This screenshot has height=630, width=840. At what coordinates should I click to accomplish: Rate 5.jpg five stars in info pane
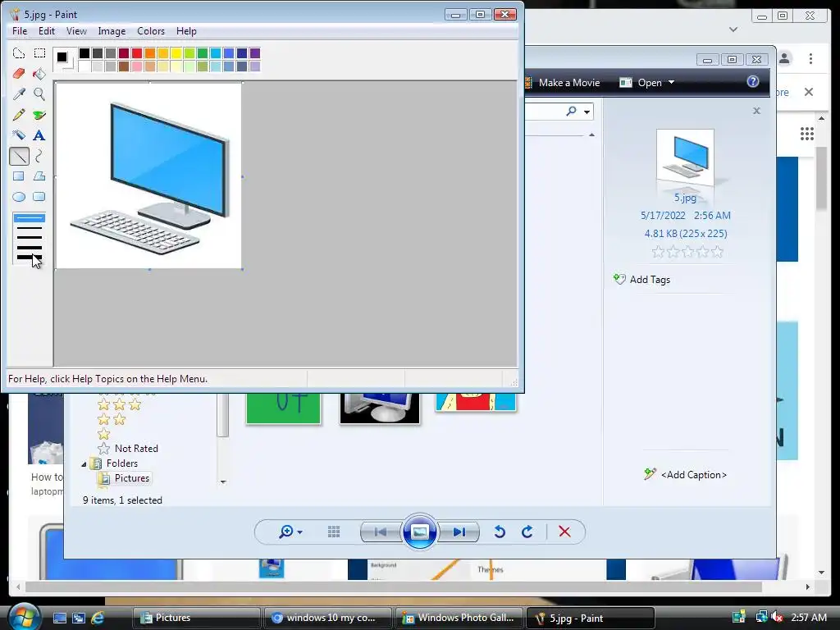717,252
